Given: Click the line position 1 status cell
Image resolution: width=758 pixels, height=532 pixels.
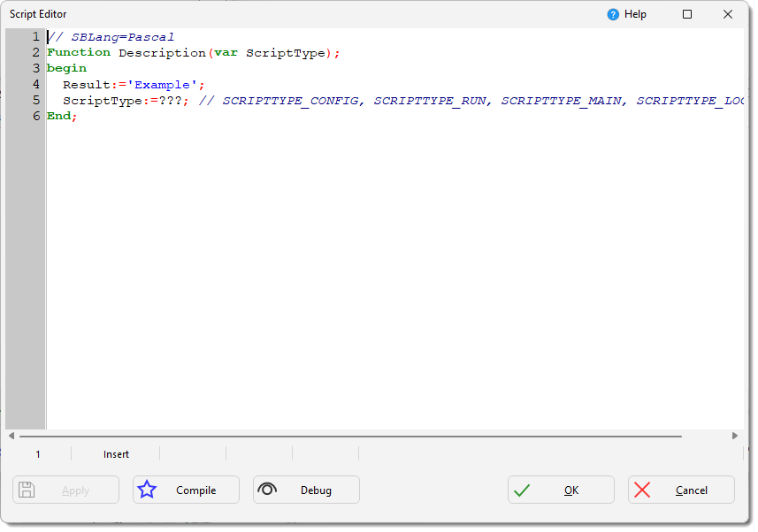Looking at the screenshot, I should [38, 454].
